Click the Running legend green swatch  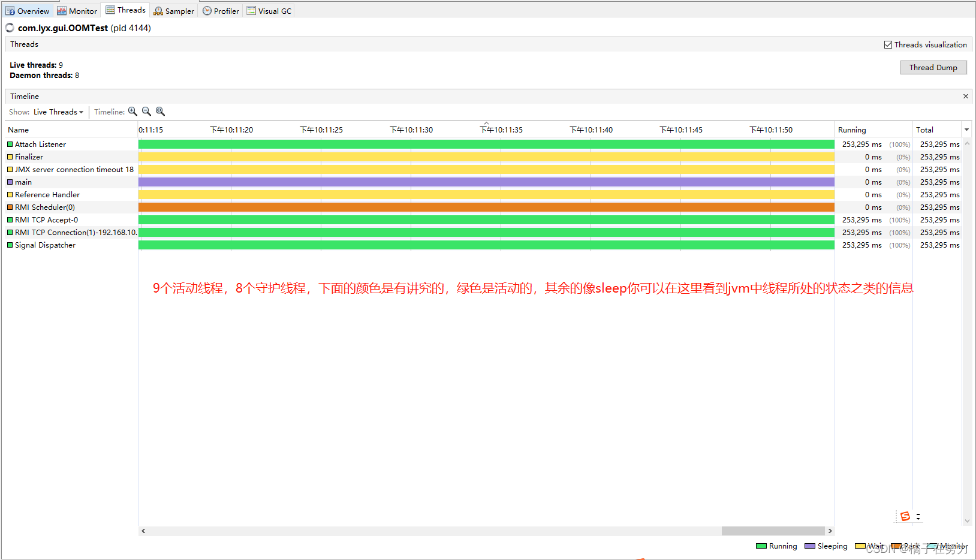tap(761, 546)
